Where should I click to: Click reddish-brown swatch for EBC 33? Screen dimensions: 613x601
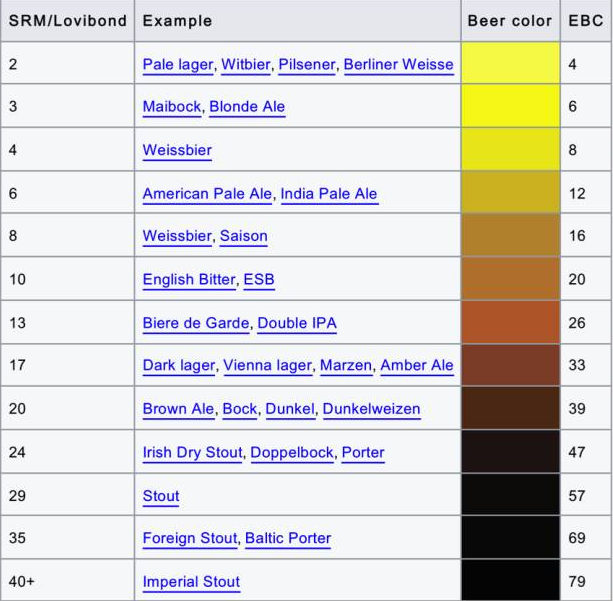pos(511,365)
